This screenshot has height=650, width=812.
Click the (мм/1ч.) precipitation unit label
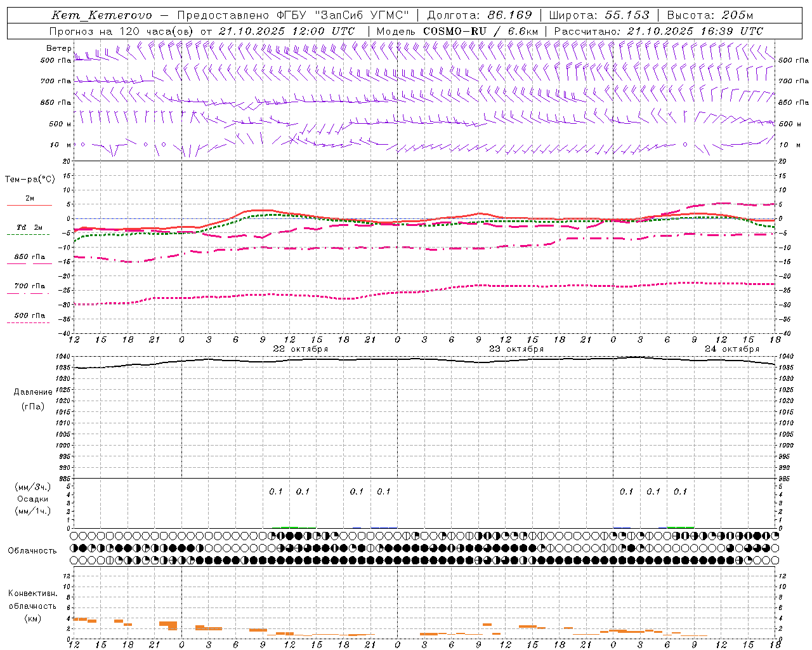(32, 511)
